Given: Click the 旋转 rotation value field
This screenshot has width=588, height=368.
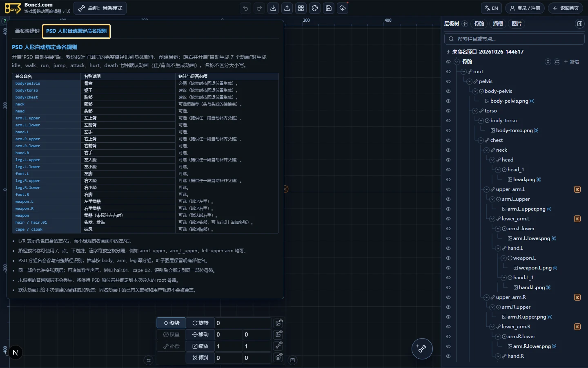Looking at the screenshot, I should click(243, 323).
